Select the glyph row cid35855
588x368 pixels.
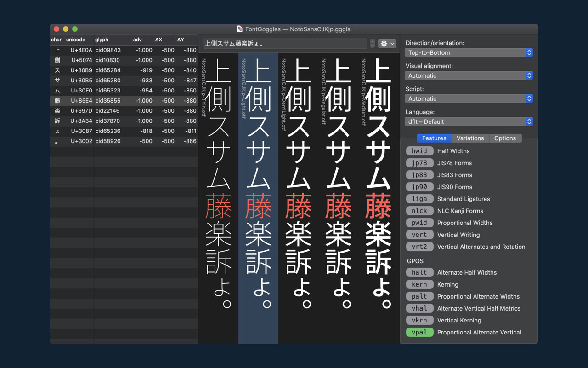click(124, 101)
